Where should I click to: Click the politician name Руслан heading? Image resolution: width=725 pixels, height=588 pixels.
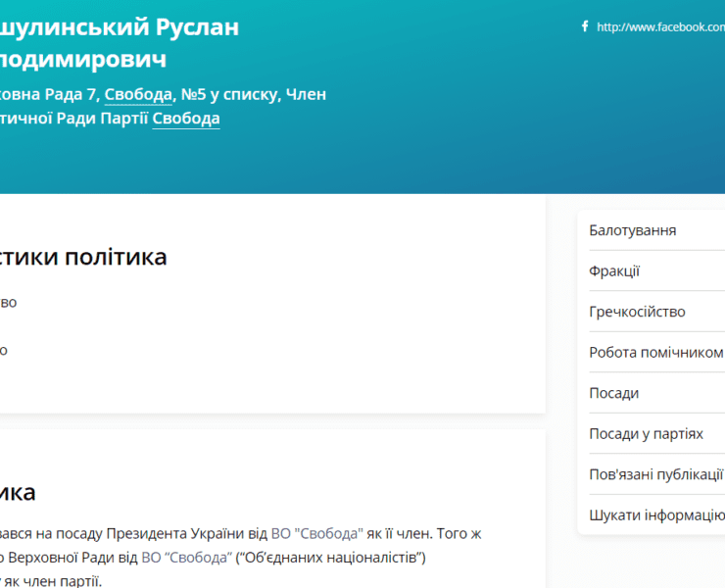(x=120, y=43)
